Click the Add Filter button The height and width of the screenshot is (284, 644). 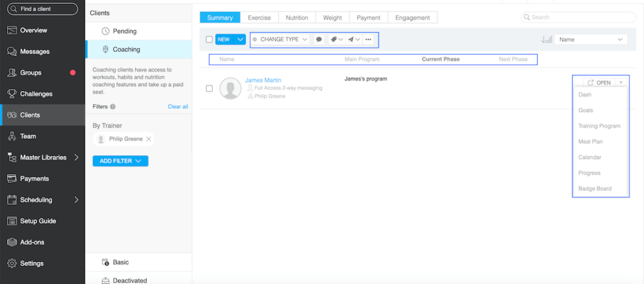pyautogui.click(x=120, y=161)
